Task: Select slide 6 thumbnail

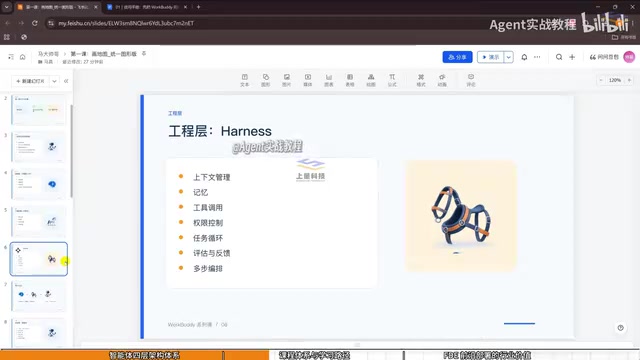Action: (38, 259)
